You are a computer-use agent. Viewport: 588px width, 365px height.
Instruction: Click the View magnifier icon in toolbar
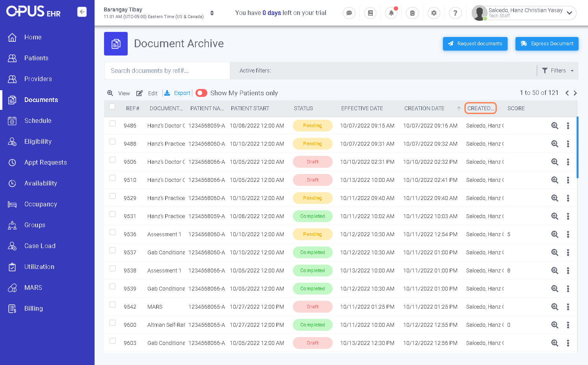pyautogui.click(x=110, y=93)
